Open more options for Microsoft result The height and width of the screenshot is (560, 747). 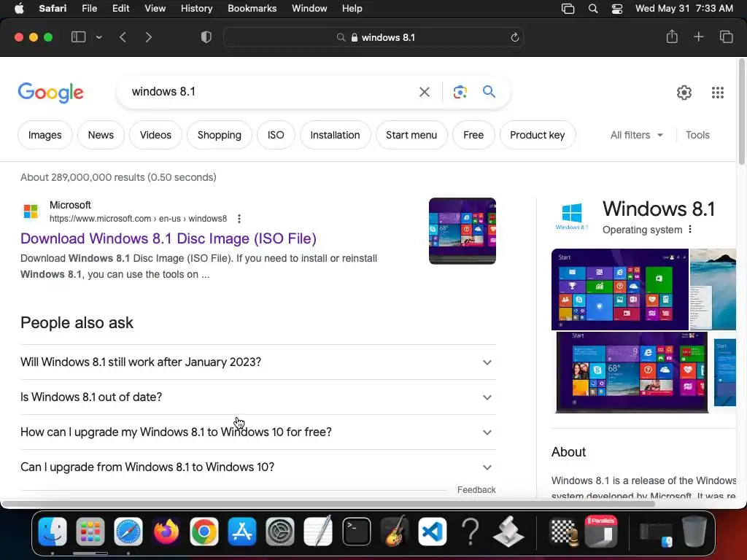[239, 219]
